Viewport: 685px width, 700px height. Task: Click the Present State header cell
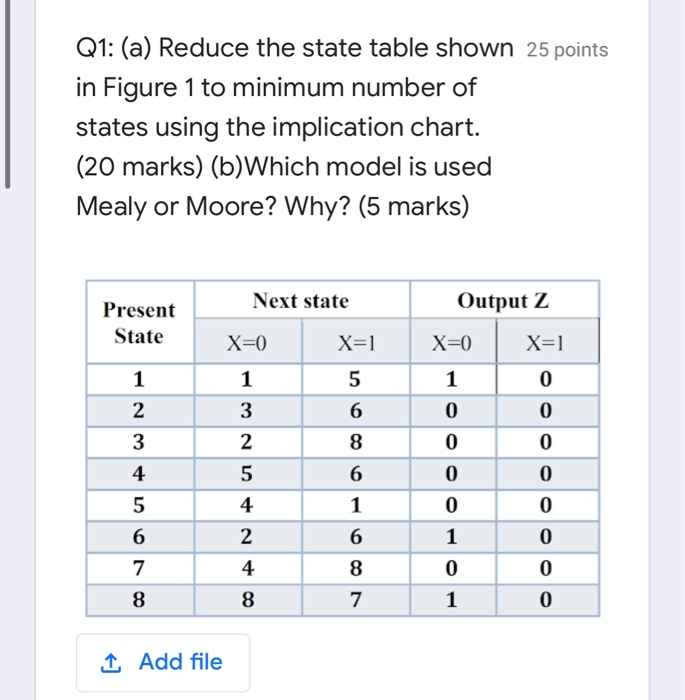tap(140, 322)
